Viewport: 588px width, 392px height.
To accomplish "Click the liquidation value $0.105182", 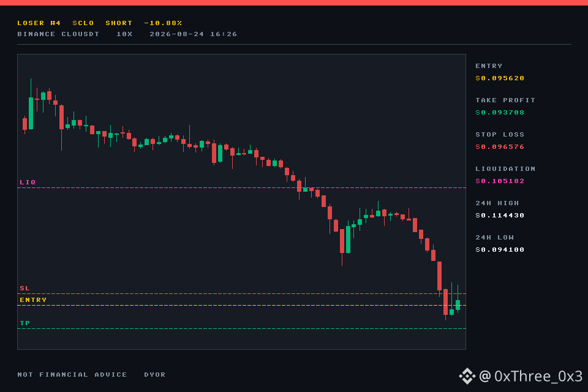I will pyautogui.click(x=500, y=181).
